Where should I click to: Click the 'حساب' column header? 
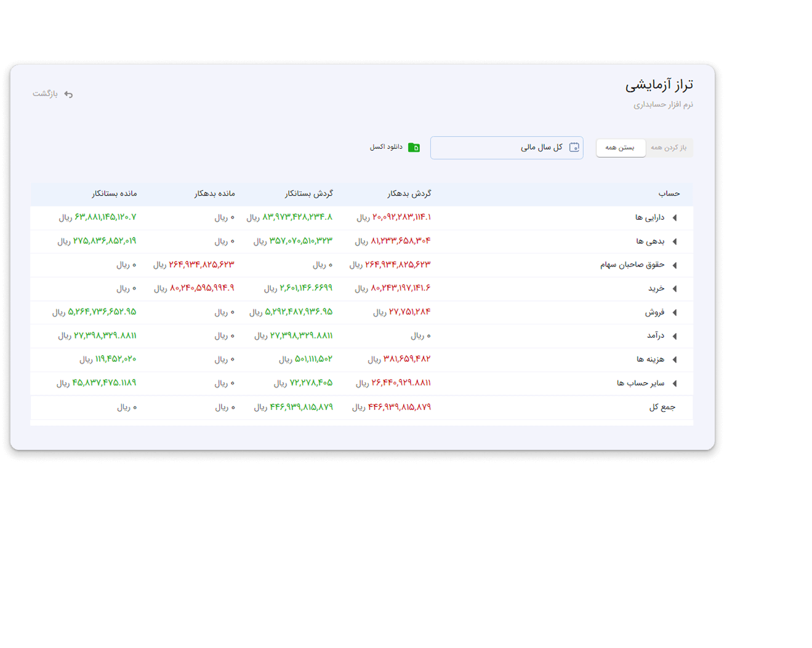point(669,194)
